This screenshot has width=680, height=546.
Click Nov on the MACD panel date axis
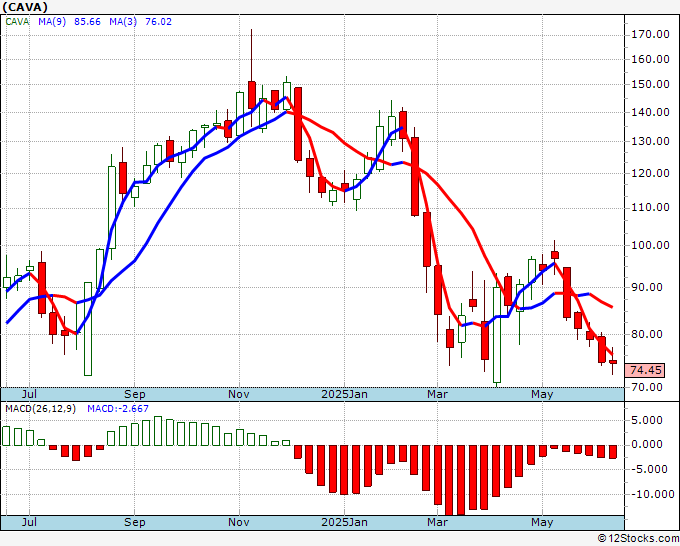(239, 522)
